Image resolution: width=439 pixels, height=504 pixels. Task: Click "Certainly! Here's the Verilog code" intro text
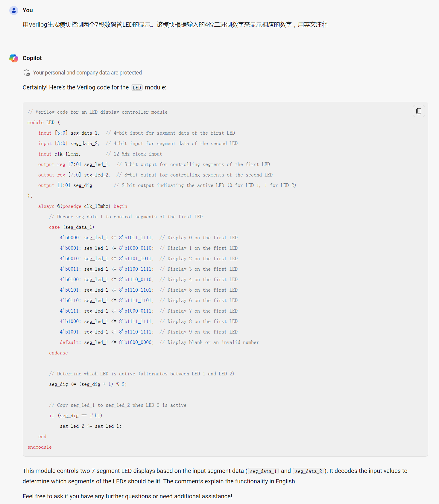(x=75, y=88)
